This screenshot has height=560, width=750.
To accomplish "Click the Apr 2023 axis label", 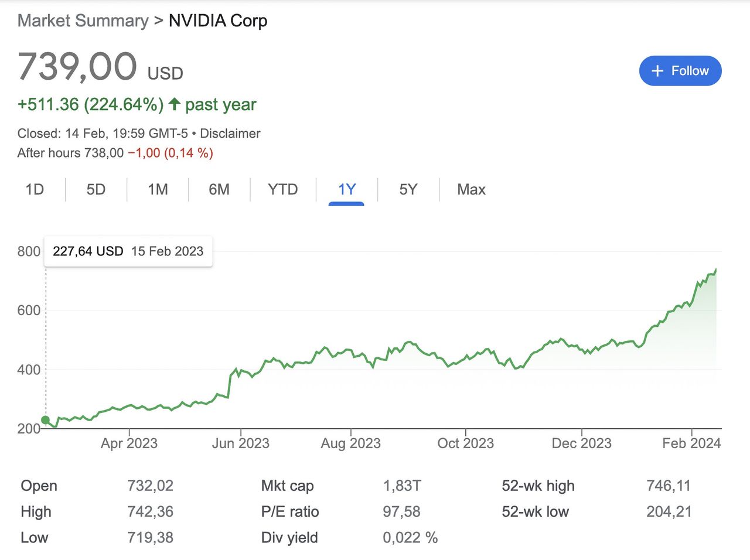I will (x=129, y=443).
